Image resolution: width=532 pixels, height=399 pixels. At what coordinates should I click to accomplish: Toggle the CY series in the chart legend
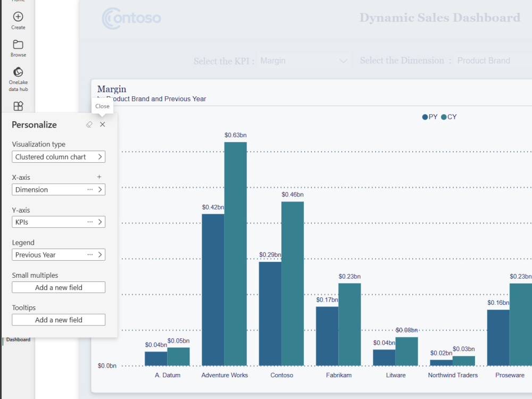(448, 117)
